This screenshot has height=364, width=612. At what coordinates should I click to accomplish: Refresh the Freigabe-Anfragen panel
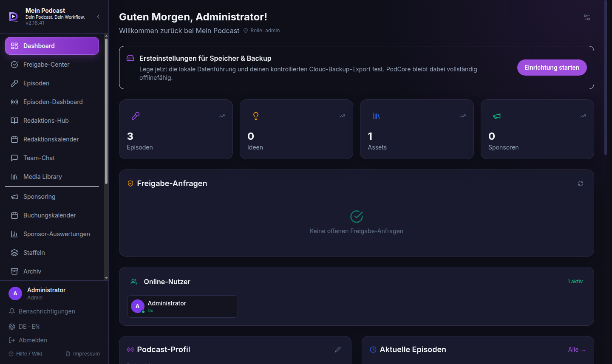pos(581,183)
